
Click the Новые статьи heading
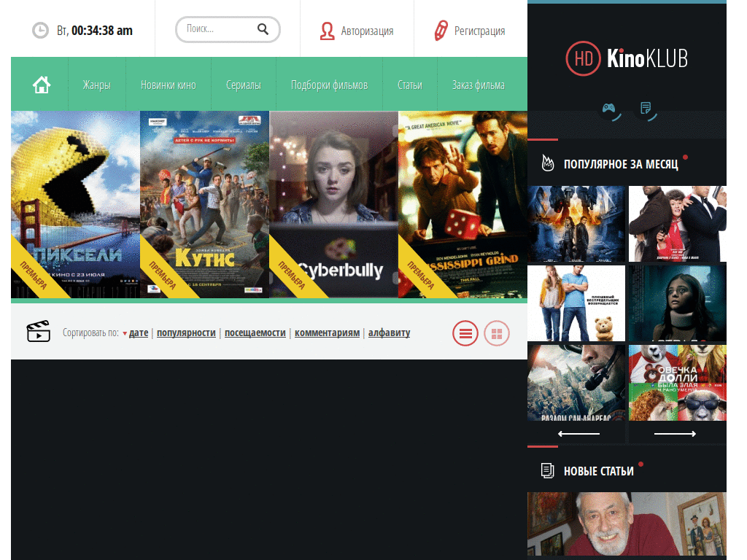pyautogui.click(x=598, y=471)
